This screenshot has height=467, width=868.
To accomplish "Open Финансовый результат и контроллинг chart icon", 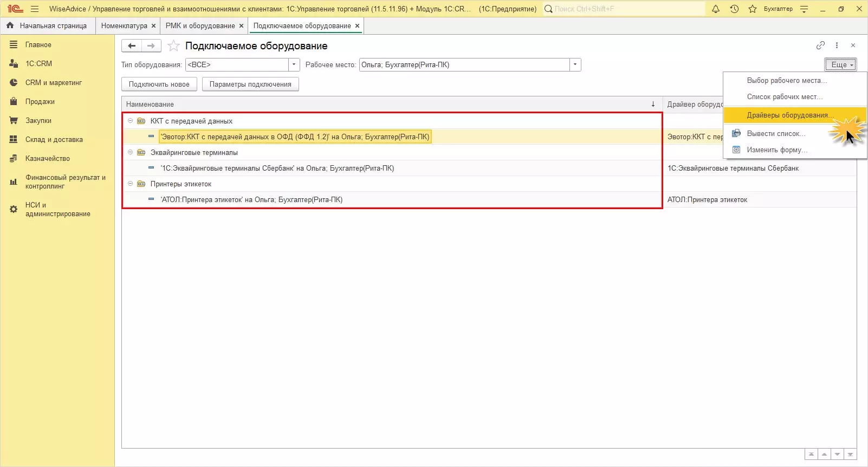I will pyautogui.click(x=14, y=181).
